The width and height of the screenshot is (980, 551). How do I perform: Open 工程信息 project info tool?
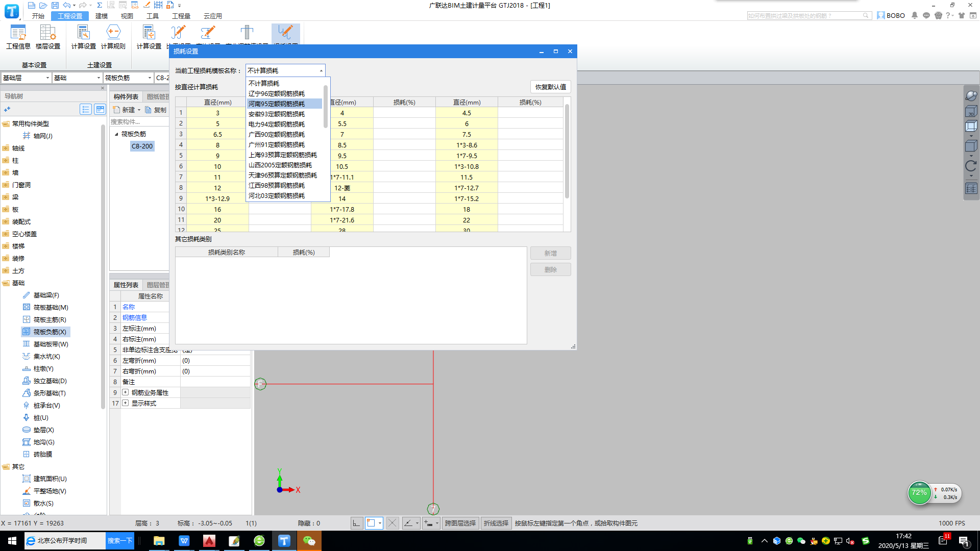(x=18, y=37)
